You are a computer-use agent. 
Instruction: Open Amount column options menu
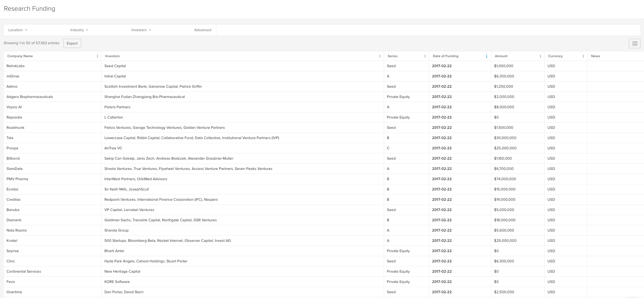(541, 56)
